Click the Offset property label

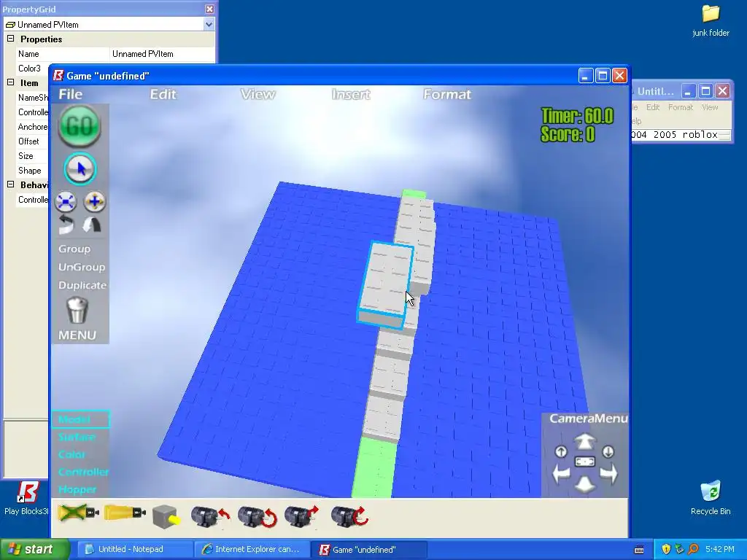pyautogui.click(x=28, y=141)
